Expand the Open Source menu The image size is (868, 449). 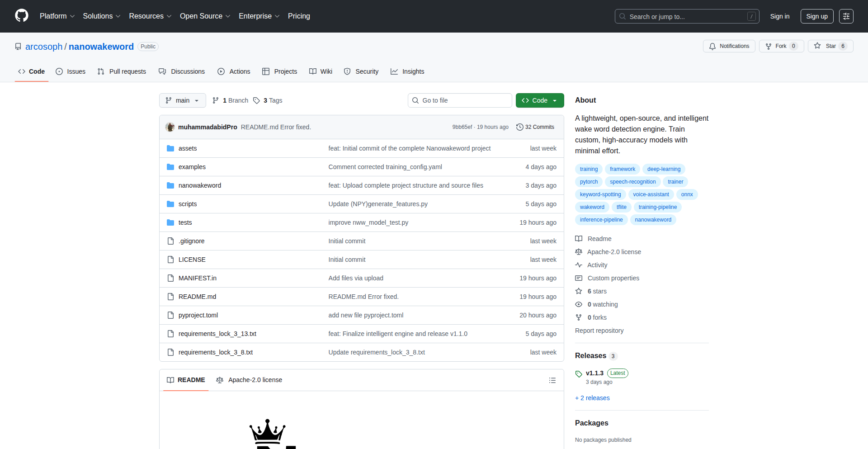pyautogui.click(x=205, y=16)
